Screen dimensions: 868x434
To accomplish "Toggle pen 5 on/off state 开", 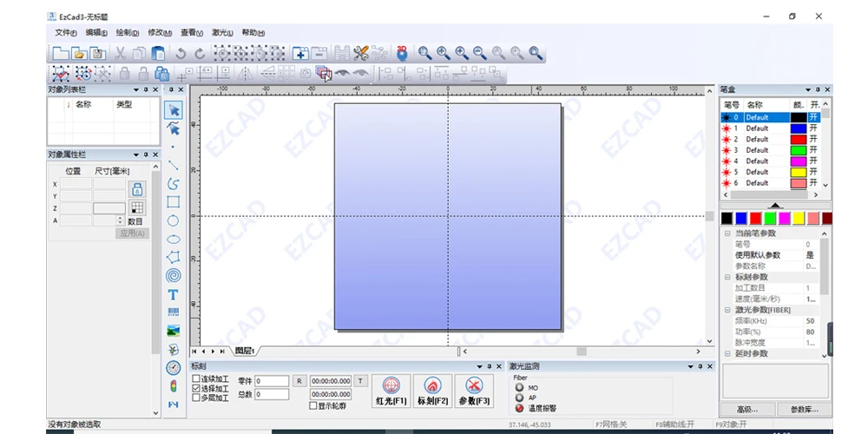I will pyautogui.click(x=813, y=172).
